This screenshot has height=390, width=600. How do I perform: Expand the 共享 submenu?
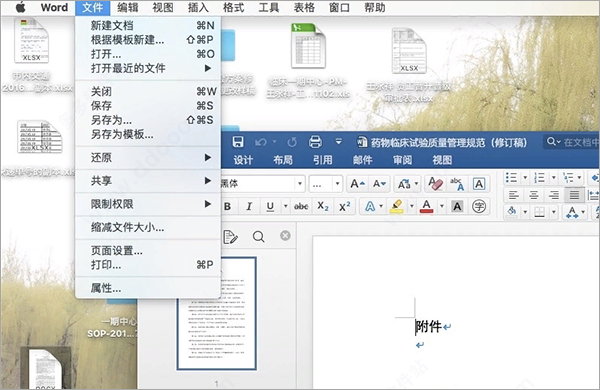pos(148,181)
